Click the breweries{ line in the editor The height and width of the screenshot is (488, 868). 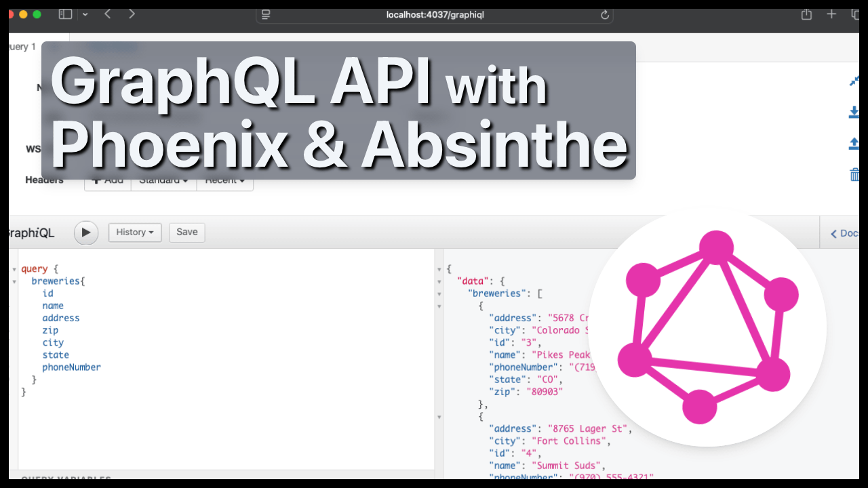tap(58, 281)
